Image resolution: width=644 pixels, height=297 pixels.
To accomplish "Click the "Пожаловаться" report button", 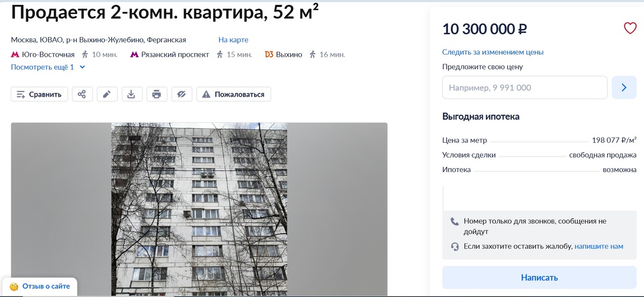I will 233,94.
